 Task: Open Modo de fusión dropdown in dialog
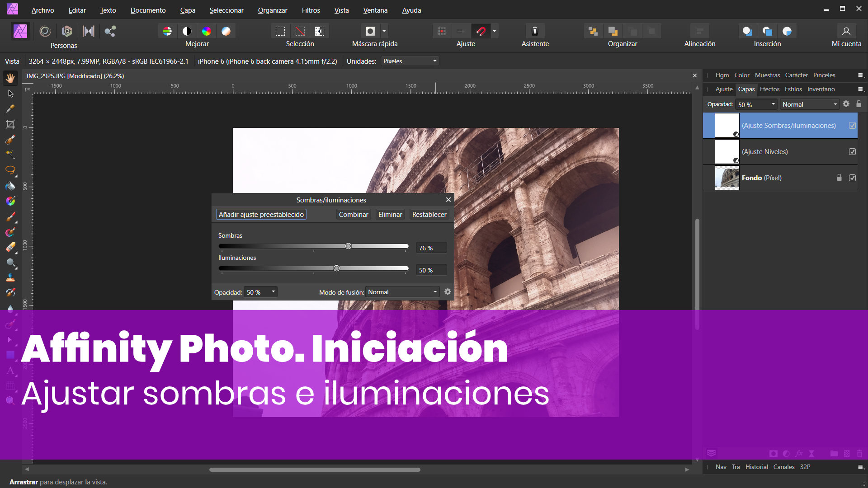[x=402, y=292]
